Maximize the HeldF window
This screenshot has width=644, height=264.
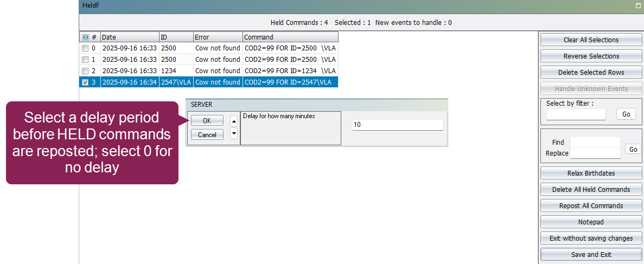tap(638, 6)
